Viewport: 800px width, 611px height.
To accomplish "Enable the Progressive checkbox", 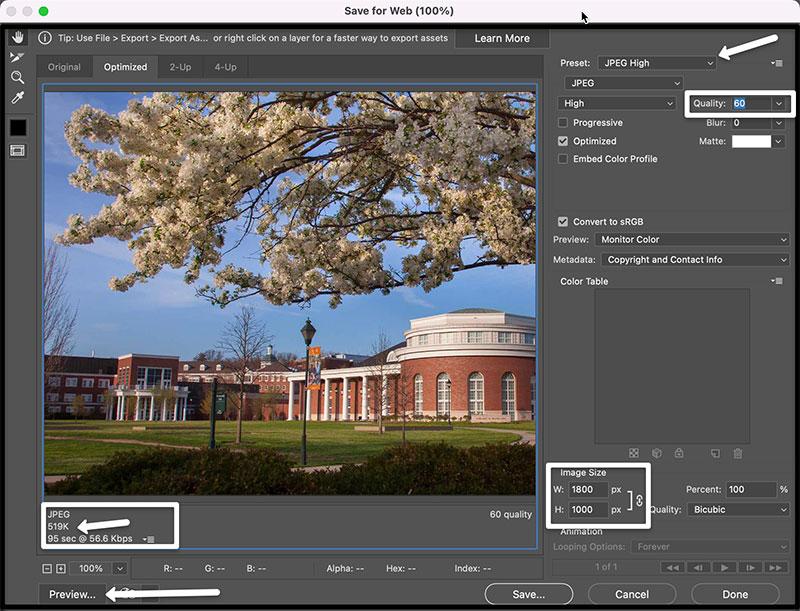I will [564, 123].
